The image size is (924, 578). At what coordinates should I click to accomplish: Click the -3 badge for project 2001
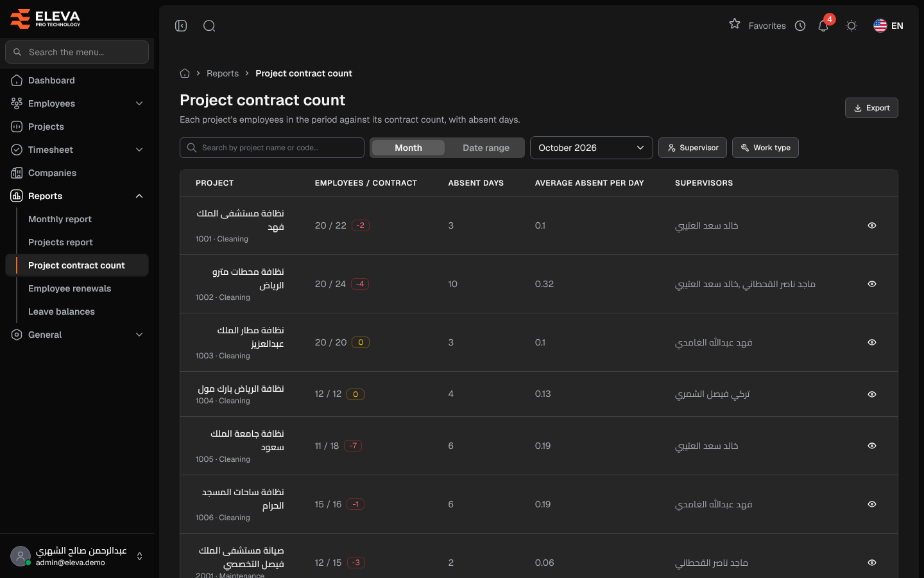click(x=356, y=563)
